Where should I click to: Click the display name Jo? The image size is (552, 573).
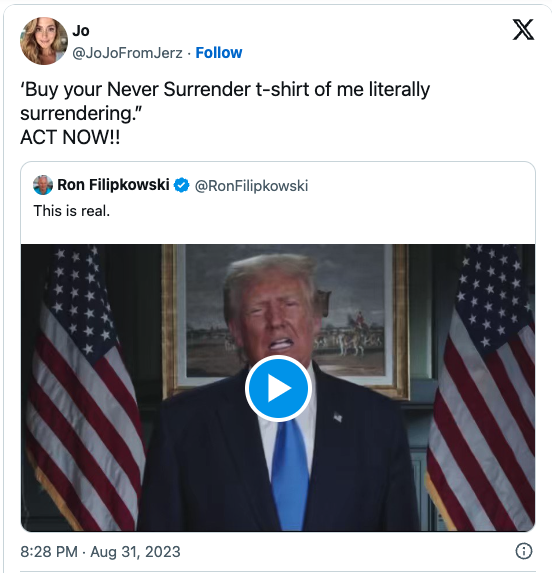tap(81, 31)
